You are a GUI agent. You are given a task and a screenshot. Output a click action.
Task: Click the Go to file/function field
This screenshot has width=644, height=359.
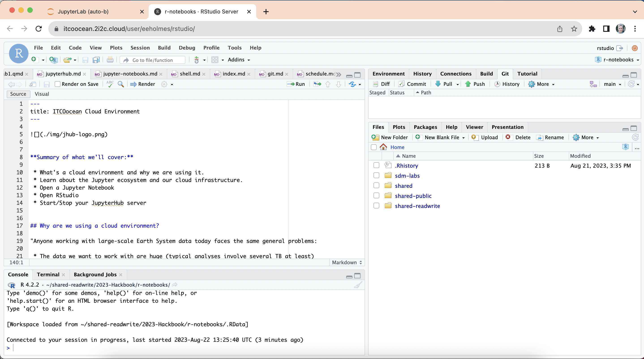(x=152, y=60)
